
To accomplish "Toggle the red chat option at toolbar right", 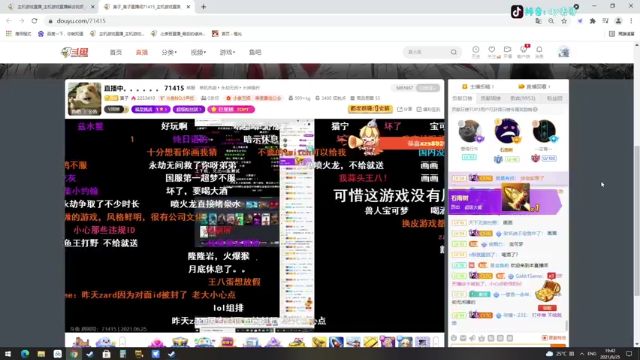I will (554, 338).
